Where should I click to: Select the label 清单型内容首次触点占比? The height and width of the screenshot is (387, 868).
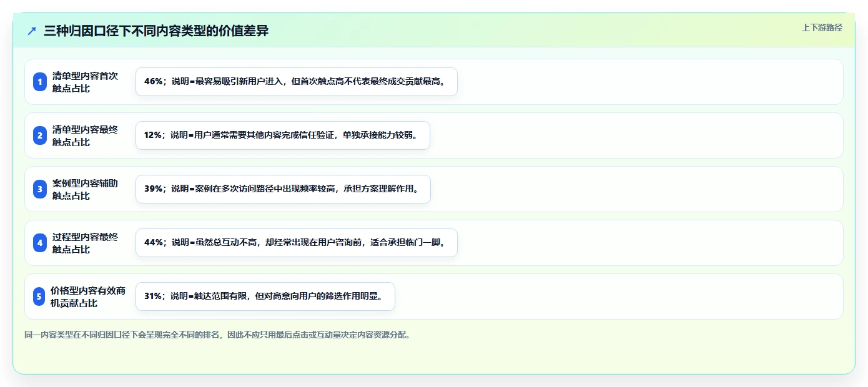coord(86,82)
